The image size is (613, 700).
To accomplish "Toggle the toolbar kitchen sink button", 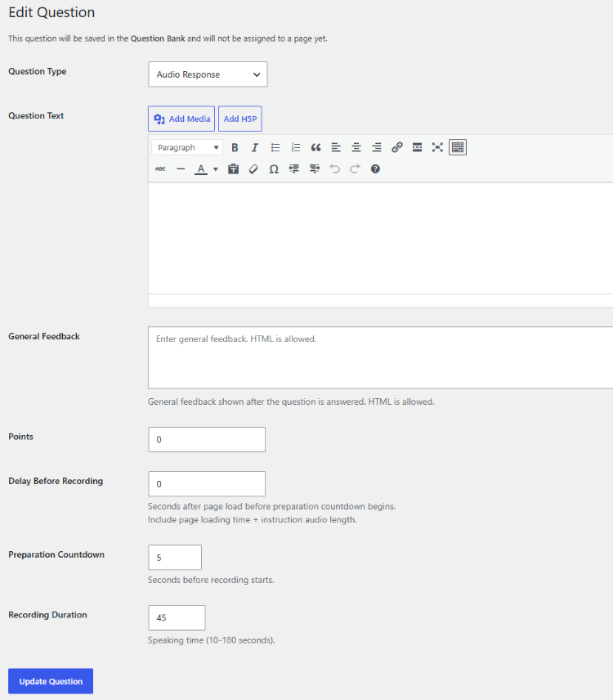I will click(458, 148).
